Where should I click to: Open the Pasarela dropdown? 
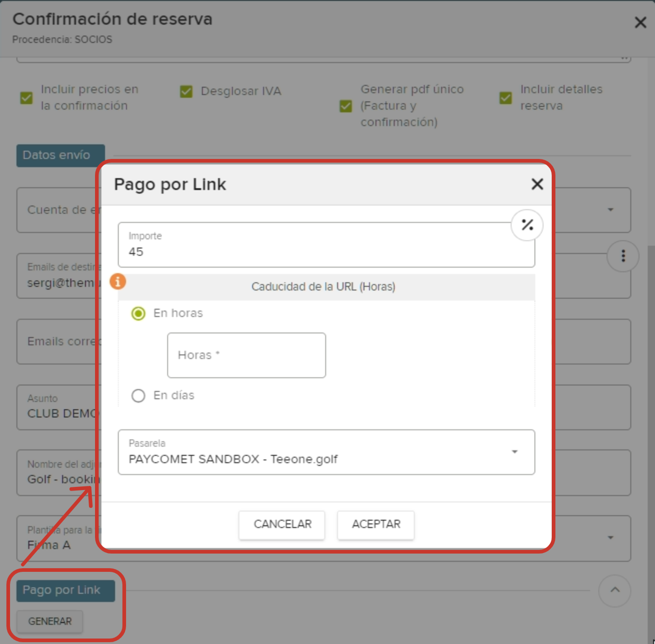(514, 452)
